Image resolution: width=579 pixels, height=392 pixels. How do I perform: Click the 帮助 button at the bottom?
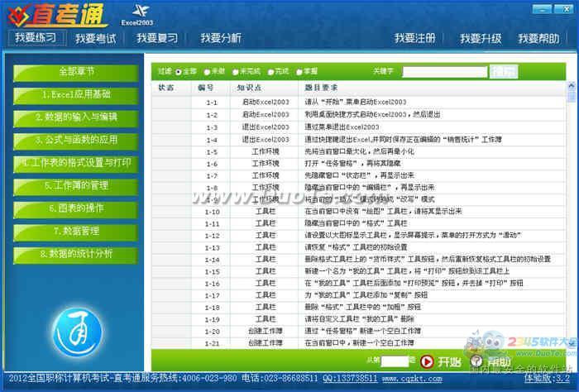491,361
